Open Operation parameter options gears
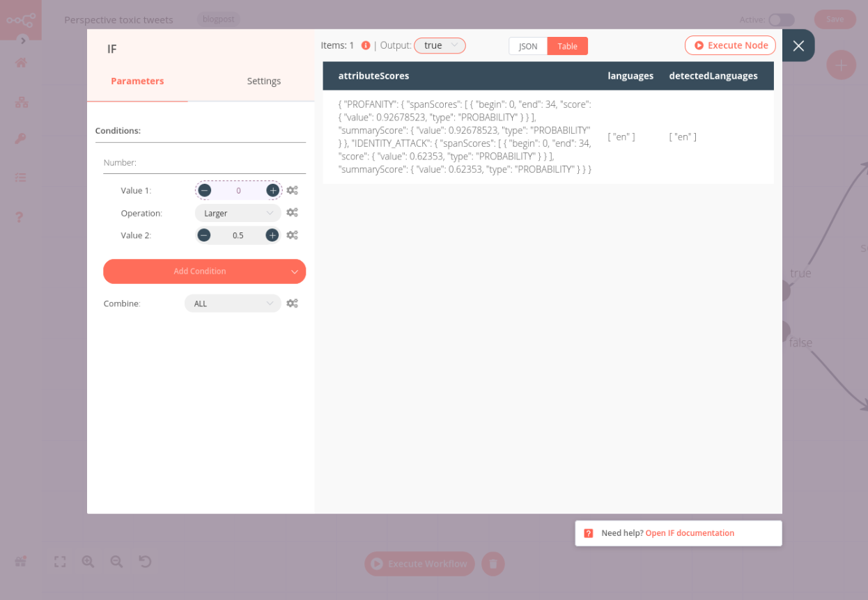 pos(293,213)
